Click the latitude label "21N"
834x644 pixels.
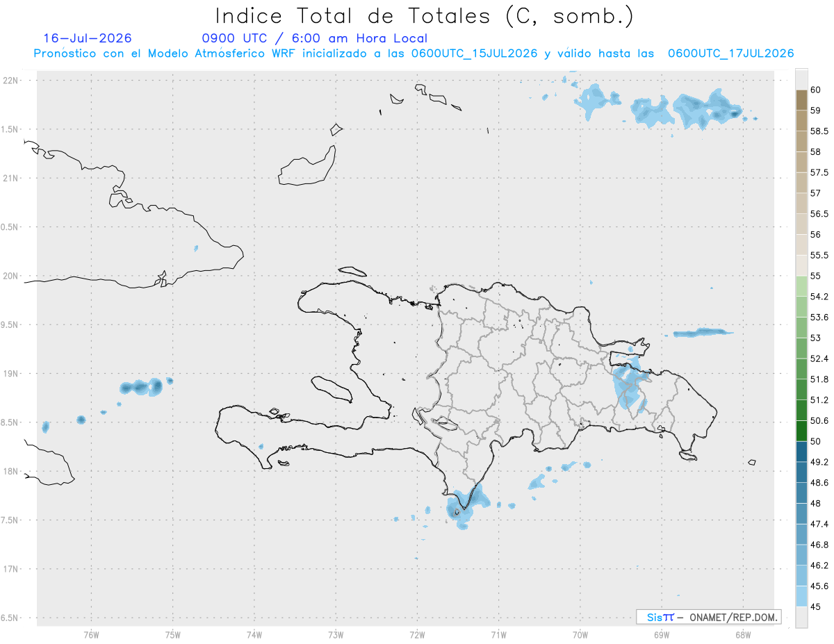pyautogui.click(x=11, y=179)
